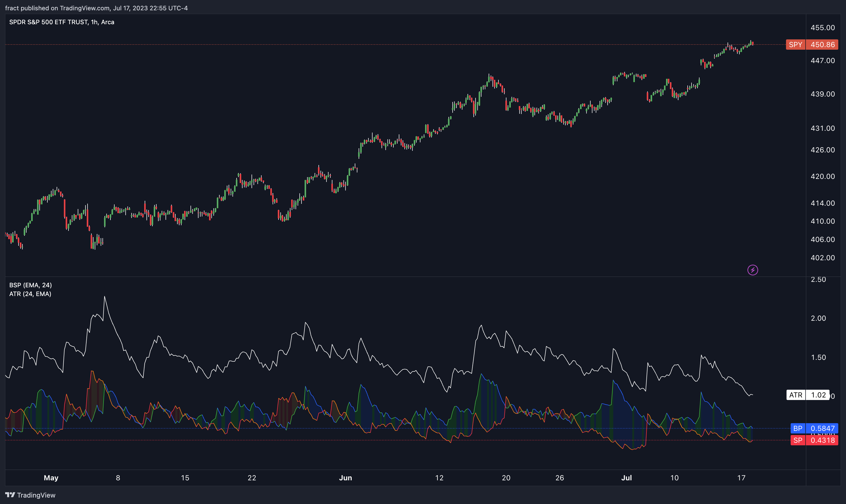Click date 15 on the time axis

point(185,478)
